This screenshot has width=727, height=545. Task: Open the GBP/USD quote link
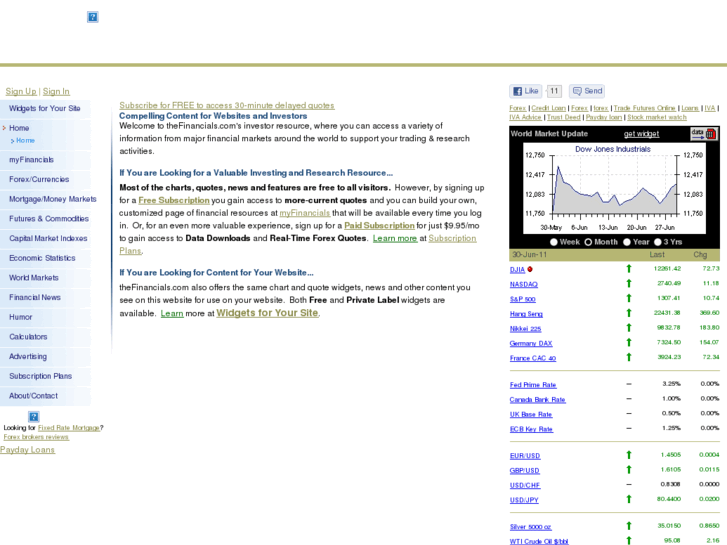tap(524, 470)
